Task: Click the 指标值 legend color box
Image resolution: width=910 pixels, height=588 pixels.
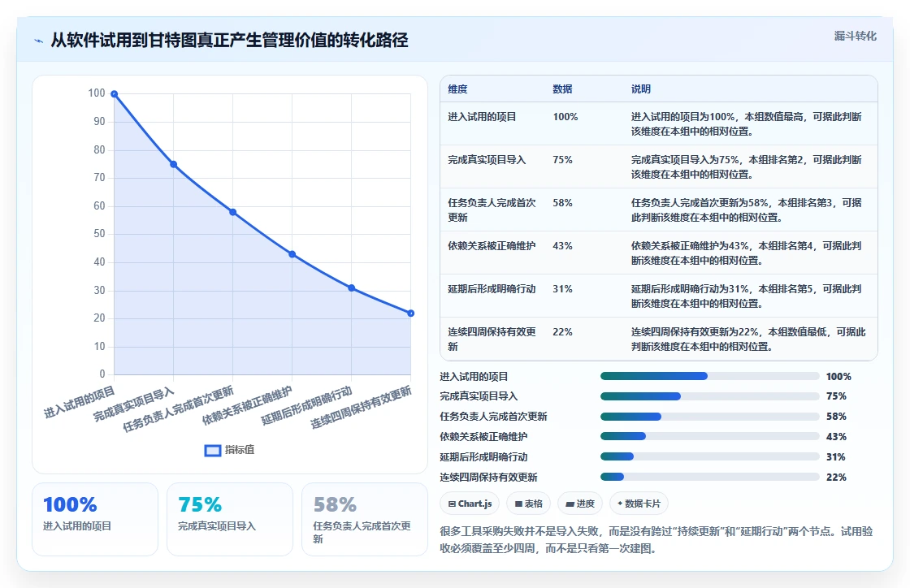Action: (x=213, y=451)
